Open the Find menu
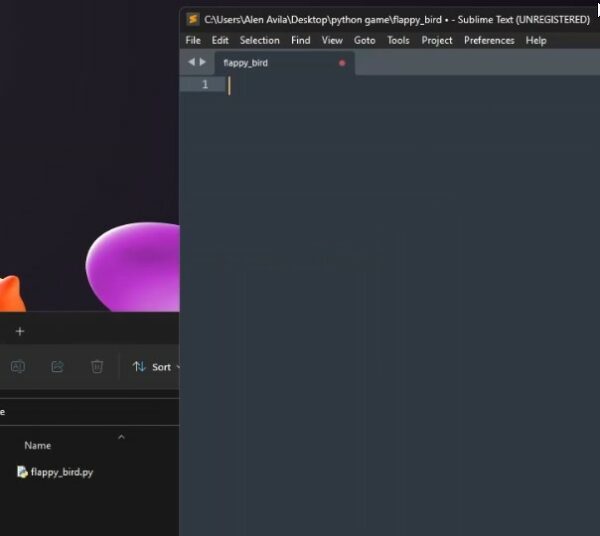 tap(300, 40)
